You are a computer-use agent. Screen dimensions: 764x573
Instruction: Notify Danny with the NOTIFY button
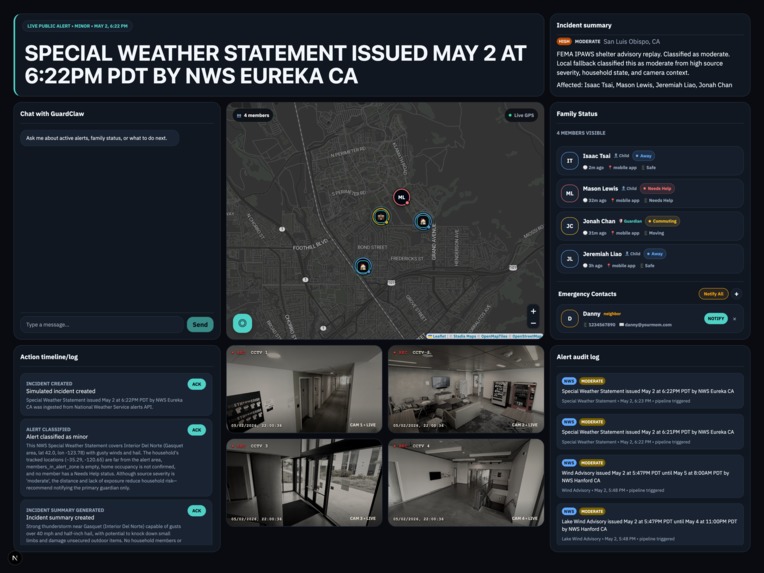click(716, 319)
